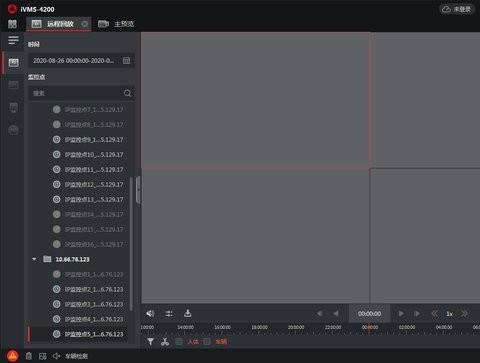Toggle the 人体 checkbox below timeline

click(x=179, y=342)
